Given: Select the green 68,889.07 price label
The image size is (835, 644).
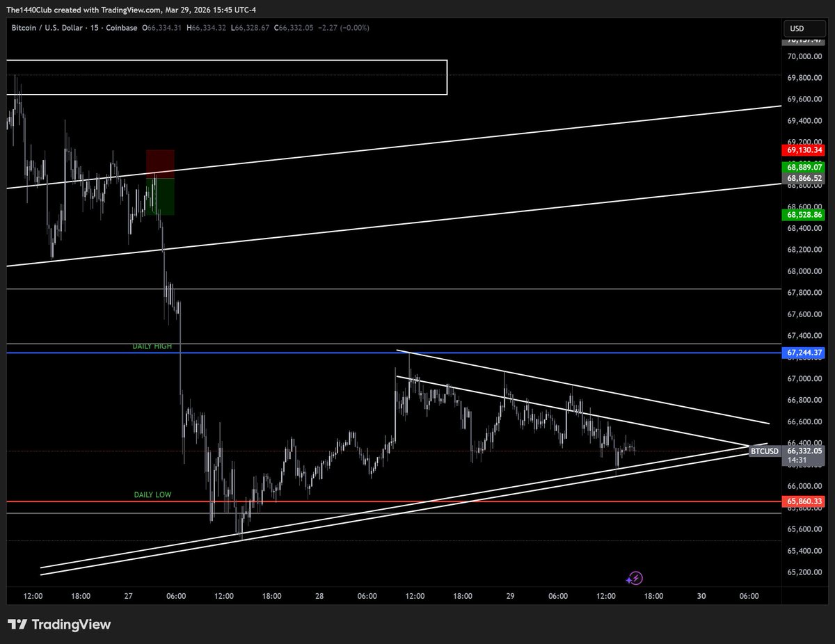Looking at the screenshot, I should pos(804,168).
